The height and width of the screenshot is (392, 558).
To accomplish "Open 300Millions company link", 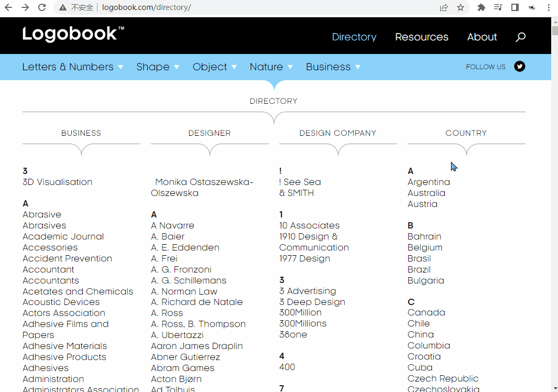I will click(303, 324).
